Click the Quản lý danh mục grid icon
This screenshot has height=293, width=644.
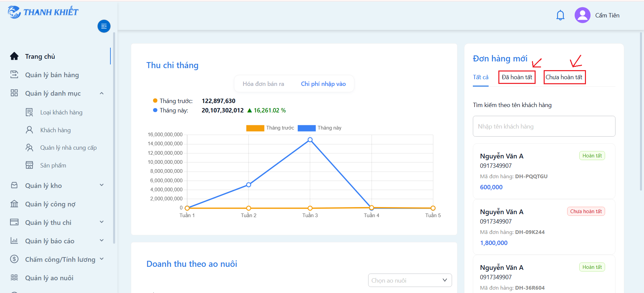point(14,93)
